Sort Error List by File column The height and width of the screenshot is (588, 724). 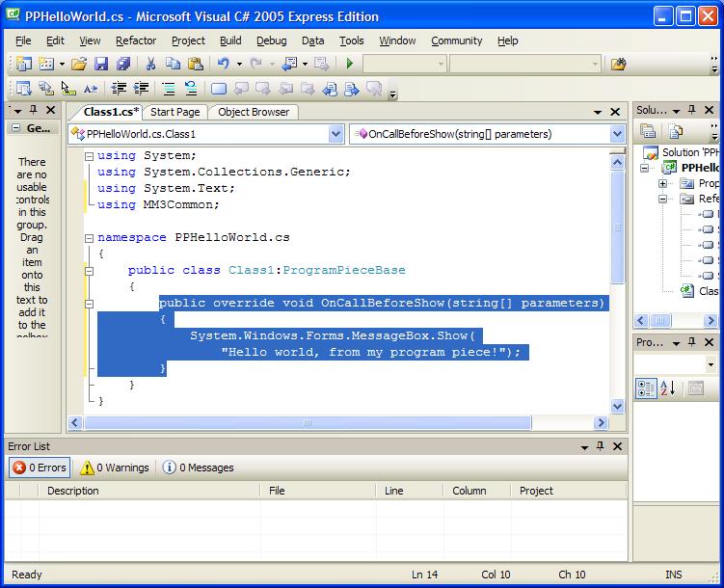(318, 491)
